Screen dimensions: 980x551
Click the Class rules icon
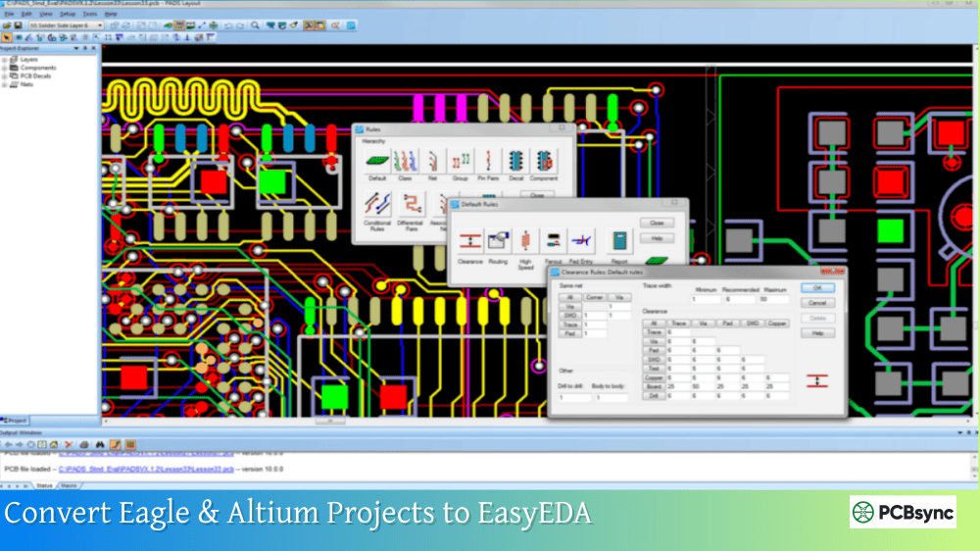[x=406, y=161]
